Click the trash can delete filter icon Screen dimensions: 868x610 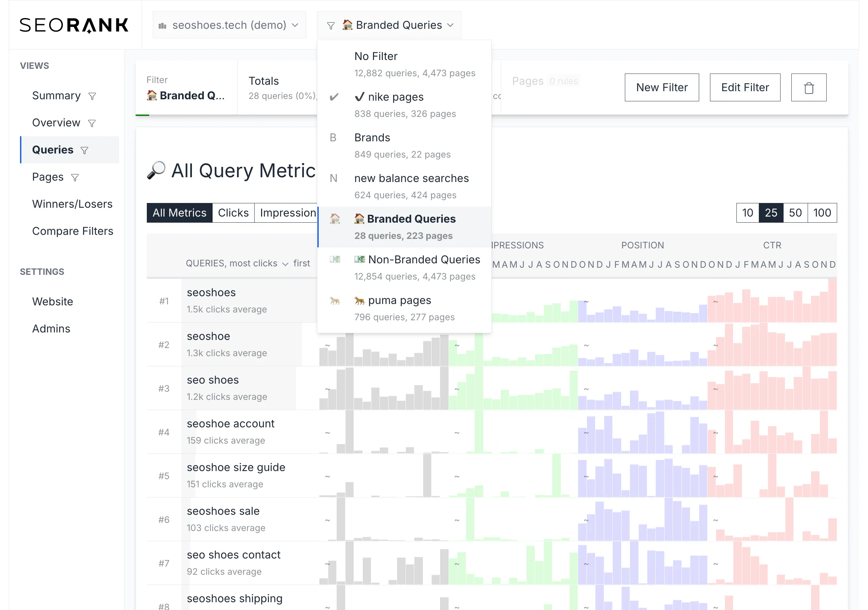tap(808, 88)
